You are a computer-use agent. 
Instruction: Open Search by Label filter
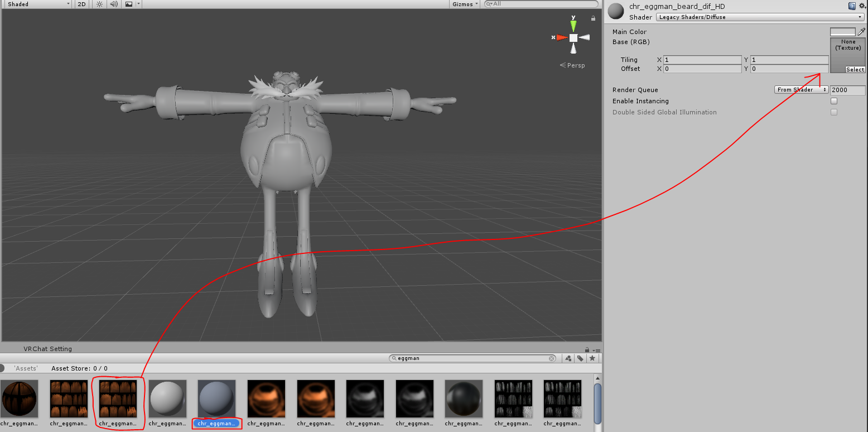[580, 358]
